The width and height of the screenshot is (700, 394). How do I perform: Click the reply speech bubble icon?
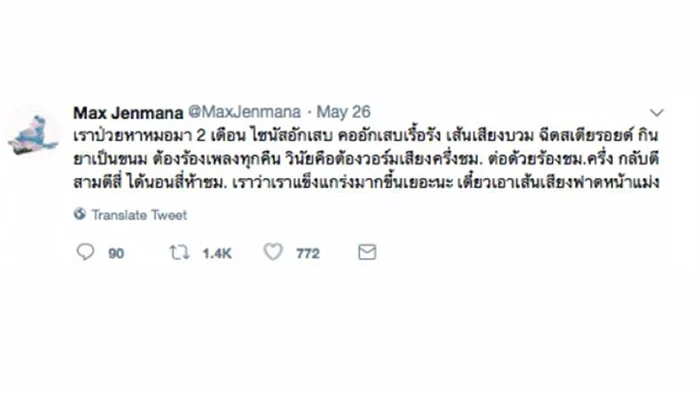coord(85,252)
